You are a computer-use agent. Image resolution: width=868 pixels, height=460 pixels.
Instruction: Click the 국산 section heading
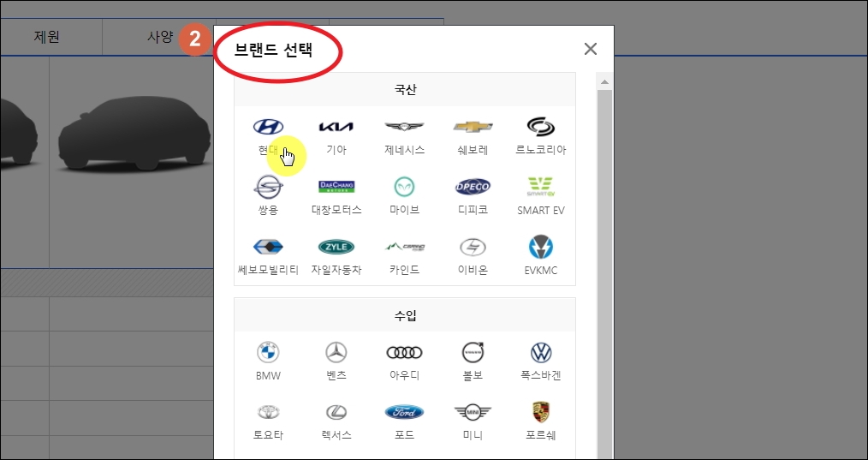[x=405, y=90]
